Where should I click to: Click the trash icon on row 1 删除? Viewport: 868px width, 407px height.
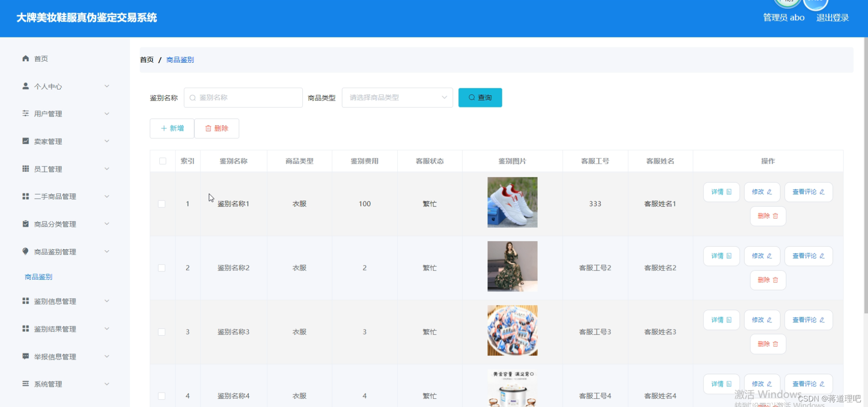coord(775,216)
